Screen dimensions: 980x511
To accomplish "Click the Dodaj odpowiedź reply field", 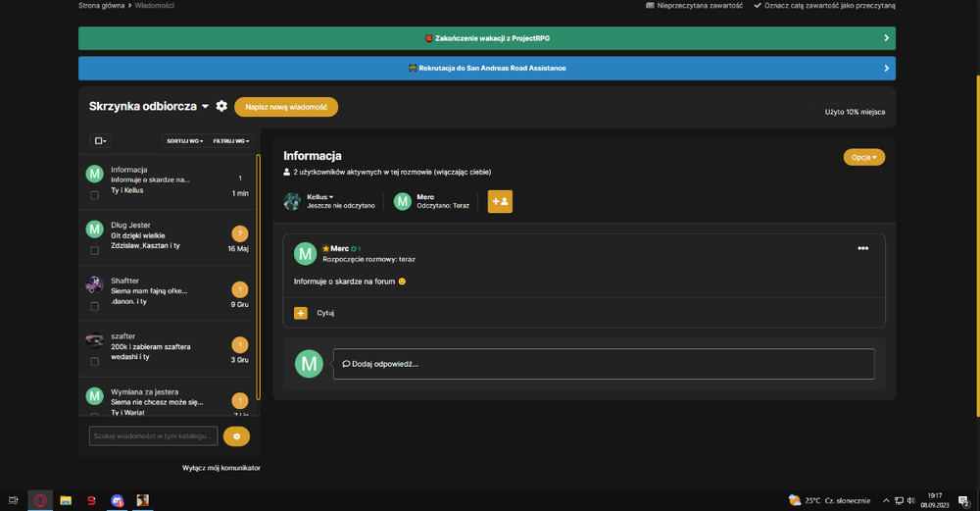I will click(604, 364).
